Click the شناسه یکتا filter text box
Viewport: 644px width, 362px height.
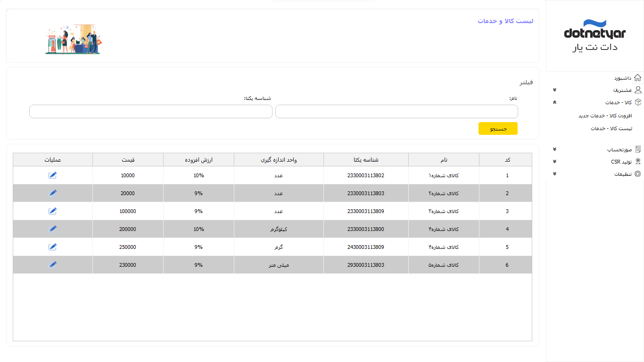[151, 112]
